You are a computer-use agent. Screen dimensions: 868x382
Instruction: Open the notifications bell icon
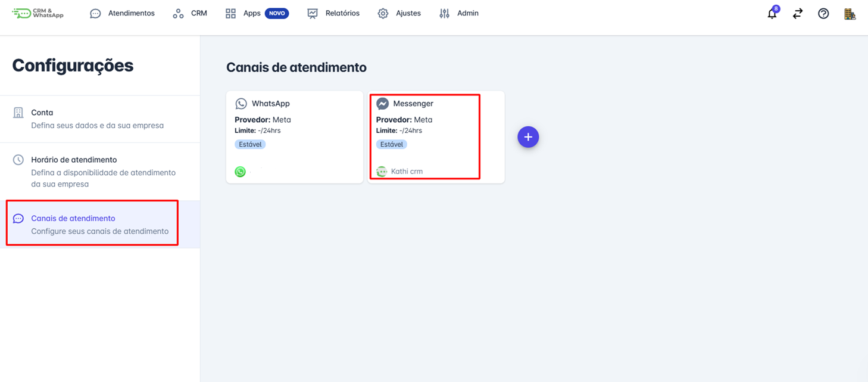coord(772,13)
